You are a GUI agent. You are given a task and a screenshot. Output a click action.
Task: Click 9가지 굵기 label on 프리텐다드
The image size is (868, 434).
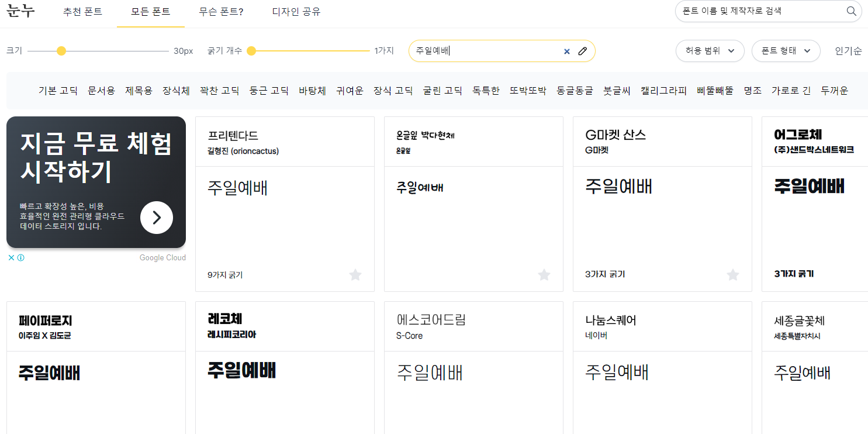pyautogui.click(x=225, y=274)
